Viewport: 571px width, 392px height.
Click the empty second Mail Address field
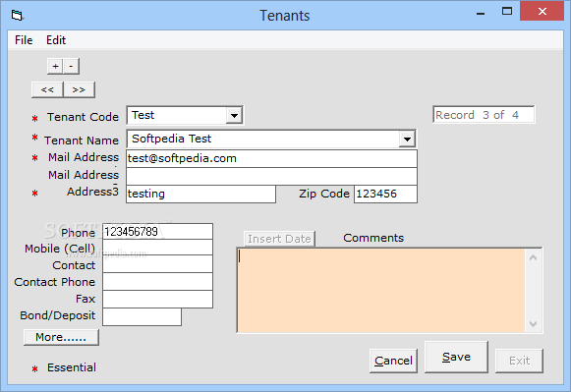(271, 176)
